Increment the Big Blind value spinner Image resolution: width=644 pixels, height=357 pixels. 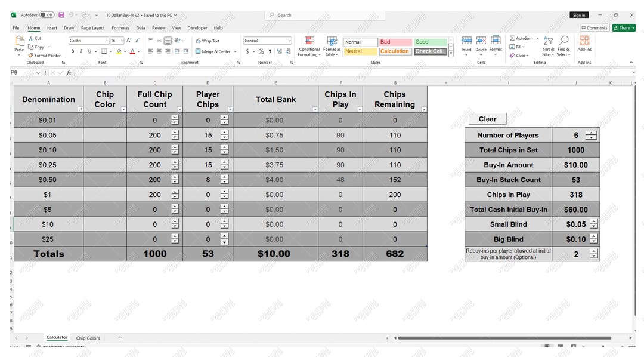[593, 236]
